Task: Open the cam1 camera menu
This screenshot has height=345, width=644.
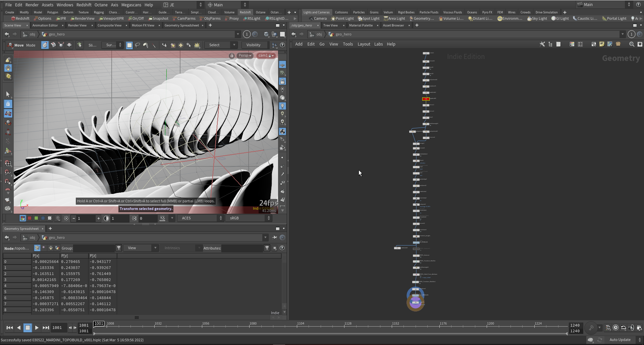Action: click(x=266, y=56)
